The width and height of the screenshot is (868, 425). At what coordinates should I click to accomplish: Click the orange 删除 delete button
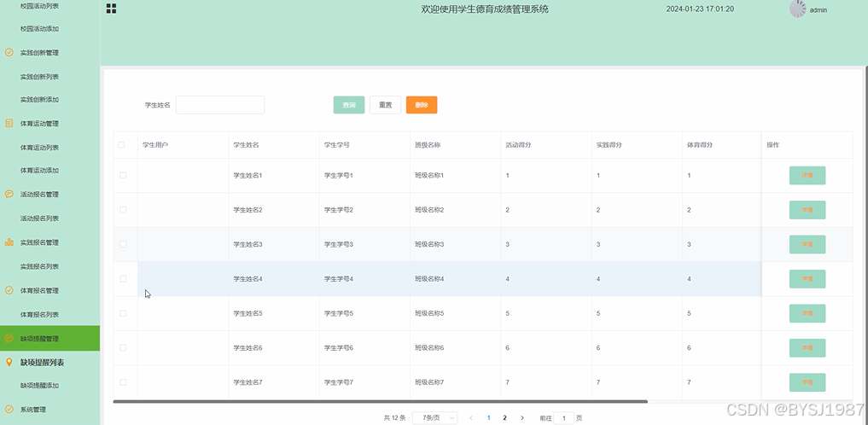click(x=422, y=105)
